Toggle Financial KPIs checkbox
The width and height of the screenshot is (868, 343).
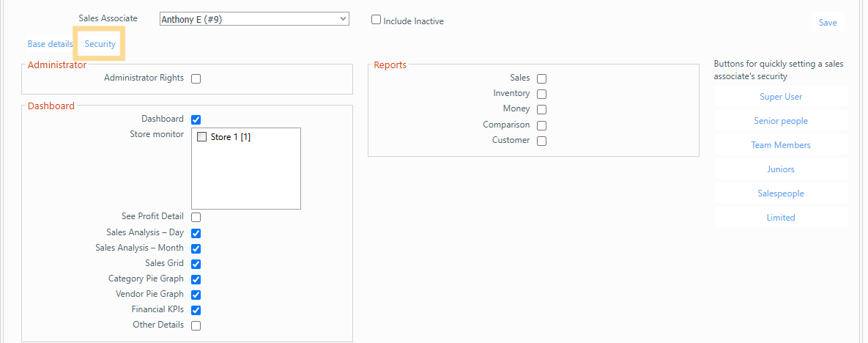tap(196, 310)
